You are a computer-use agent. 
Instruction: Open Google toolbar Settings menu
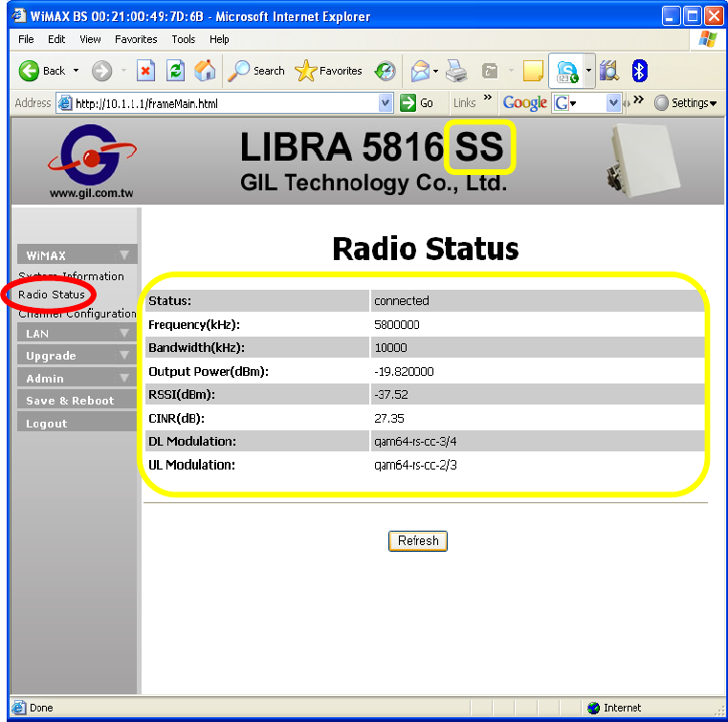pyautogui.click(x=685, y=103)
